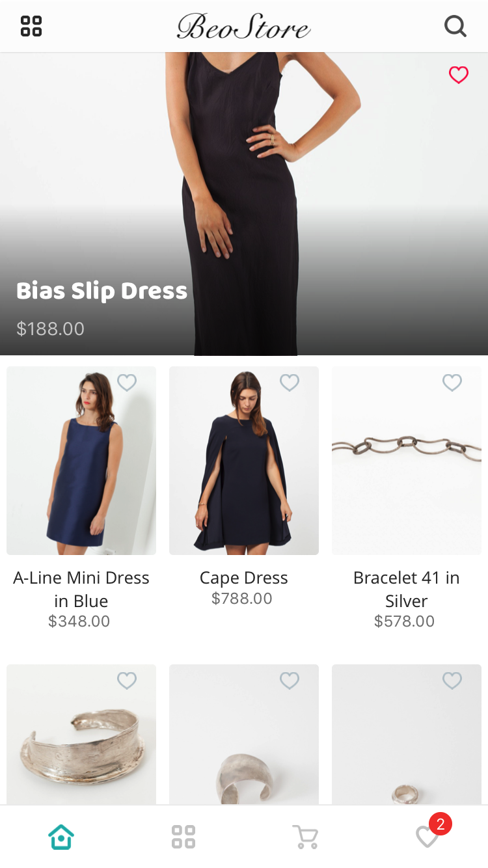
Task: Tap the search magnifier icon
Action: point(455,26)
